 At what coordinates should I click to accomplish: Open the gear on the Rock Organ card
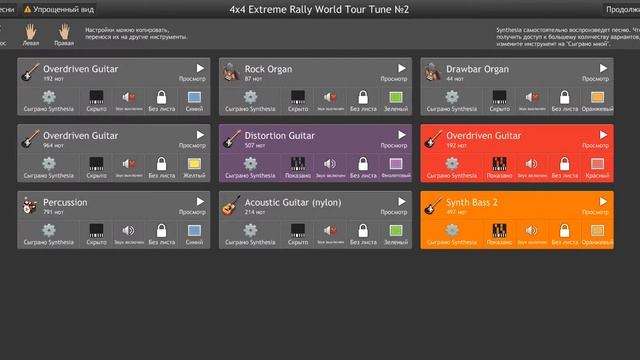[x=250, y=97]
